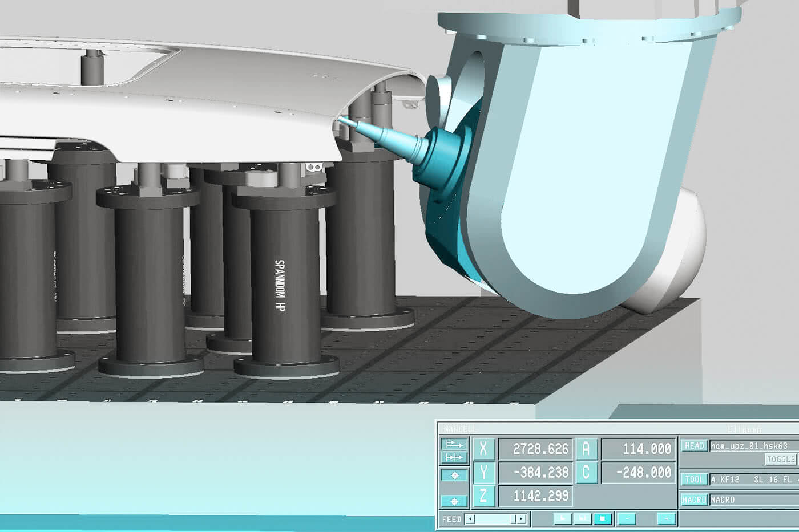Click the milling cutter tool in viewport
The height and width of the screenshot is (532, 799).
[x=382, y=139]
